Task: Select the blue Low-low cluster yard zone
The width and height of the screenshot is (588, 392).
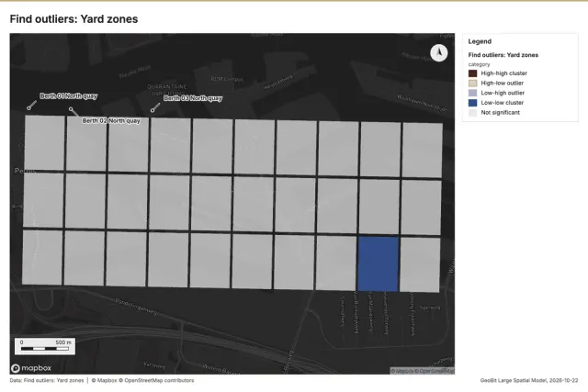Action: 378,263
